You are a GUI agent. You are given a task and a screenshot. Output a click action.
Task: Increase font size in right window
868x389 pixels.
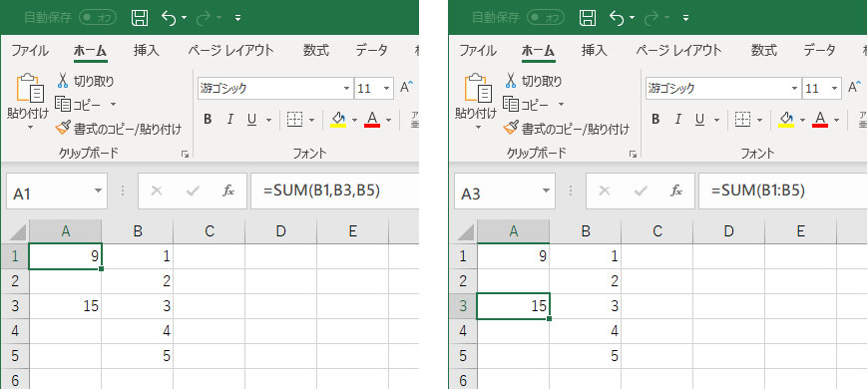[855, 88]
